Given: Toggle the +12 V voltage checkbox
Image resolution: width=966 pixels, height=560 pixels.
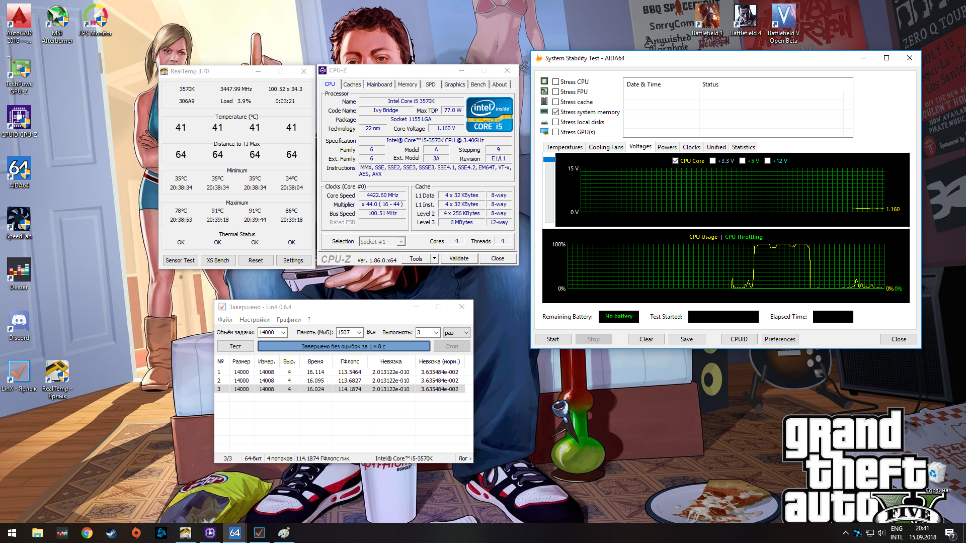Looking at the screenshot, I should 767,161.
